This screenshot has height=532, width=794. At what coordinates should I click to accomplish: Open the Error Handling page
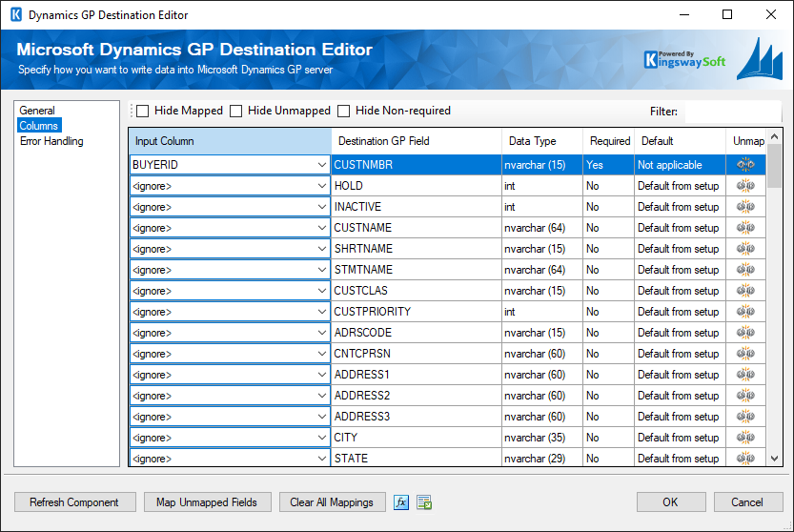tap(51, 141)
